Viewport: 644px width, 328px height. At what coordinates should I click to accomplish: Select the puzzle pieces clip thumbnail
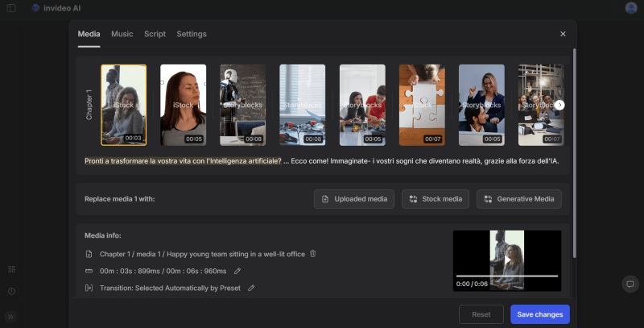422,105
